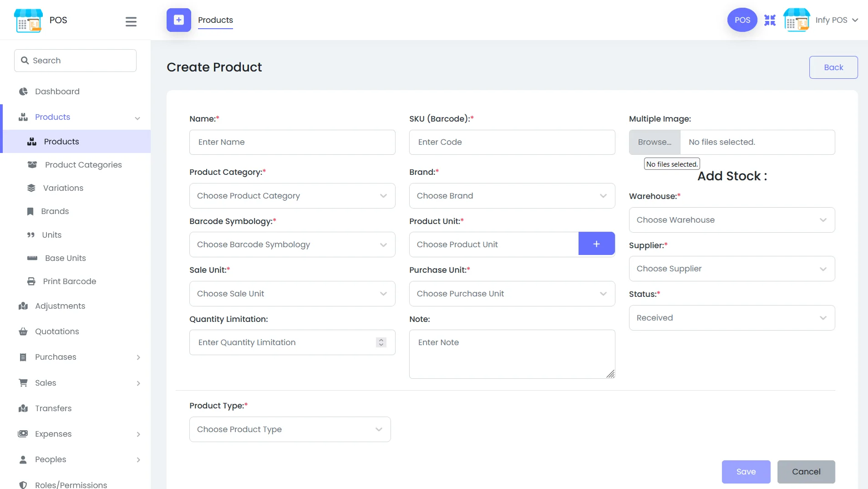This screenshot has width=868, height=489.
Task: Select the Products tab in header
Action: [215, 20]
